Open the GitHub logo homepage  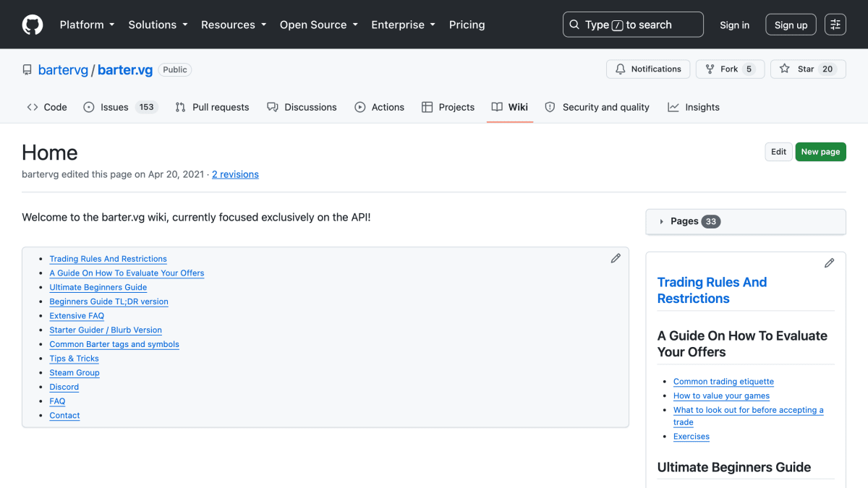click(33, 25)
